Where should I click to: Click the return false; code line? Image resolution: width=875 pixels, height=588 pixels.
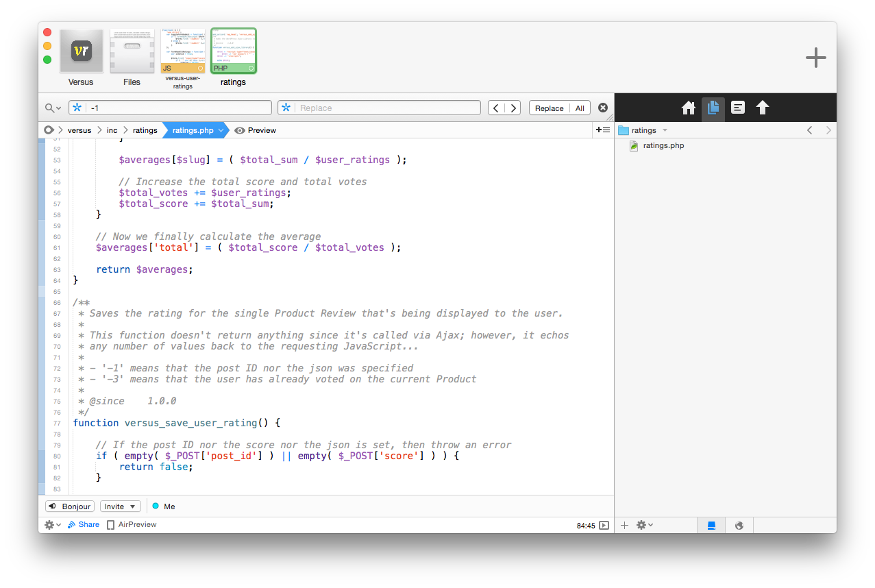(156, 467)
